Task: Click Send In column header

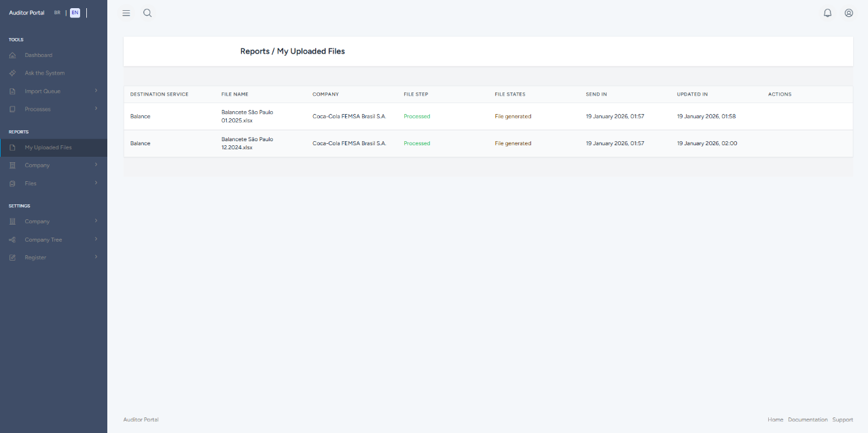Action: tap(596, 94)
